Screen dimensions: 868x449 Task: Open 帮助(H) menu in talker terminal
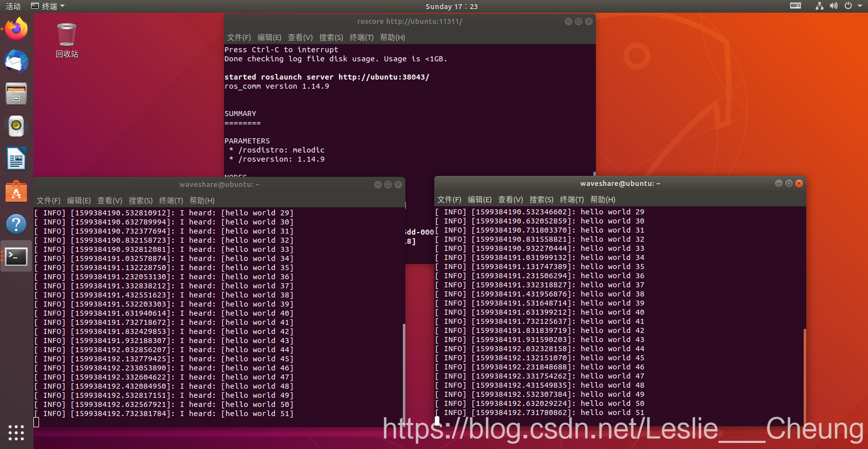602,200
